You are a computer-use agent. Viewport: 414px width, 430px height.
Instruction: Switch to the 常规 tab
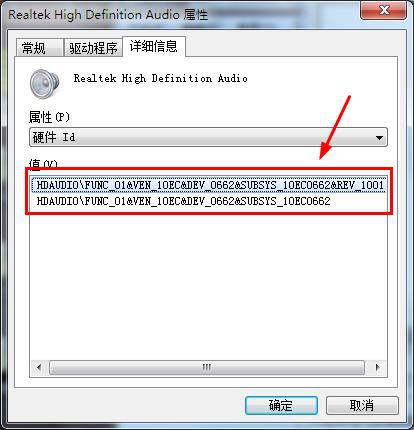point(39,48)
